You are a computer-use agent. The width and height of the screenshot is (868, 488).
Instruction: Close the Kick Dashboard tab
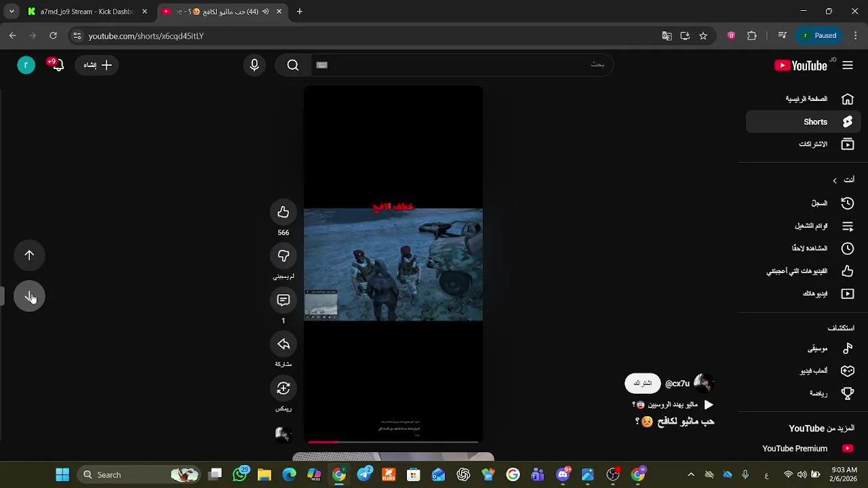pyautogui.click(x=144, y=12)
